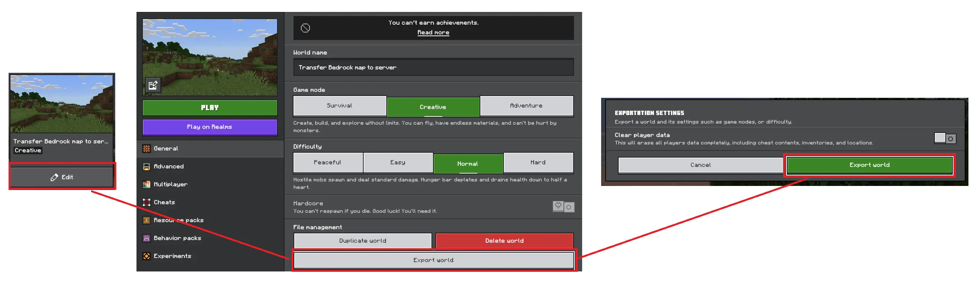Click the edit world image icon
Screen dimensions: 980x283
point(153,85)
